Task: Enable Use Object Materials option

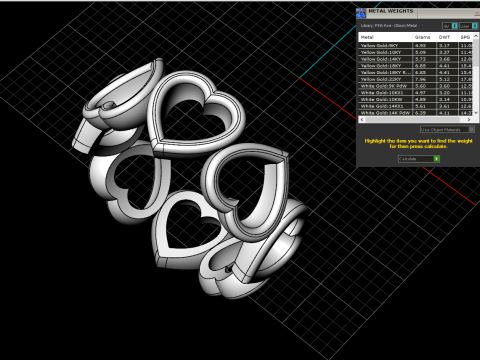Action: click(447, 129)
